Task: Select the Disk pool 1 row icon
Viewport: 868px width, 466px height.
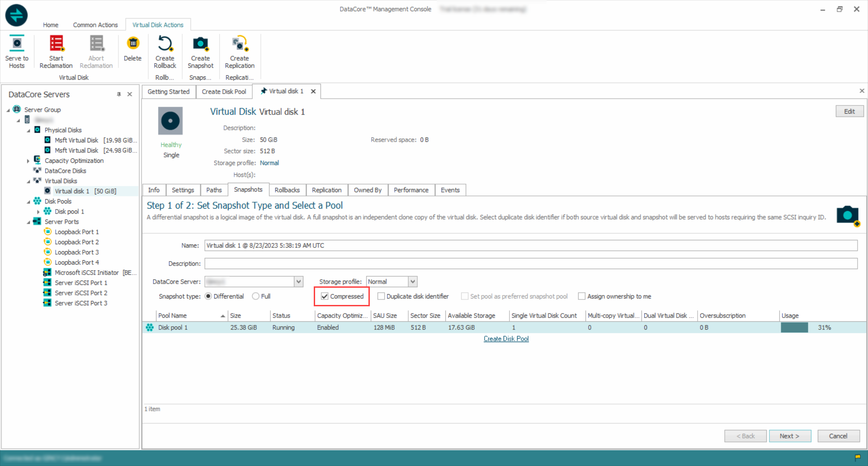Action: 150,328
